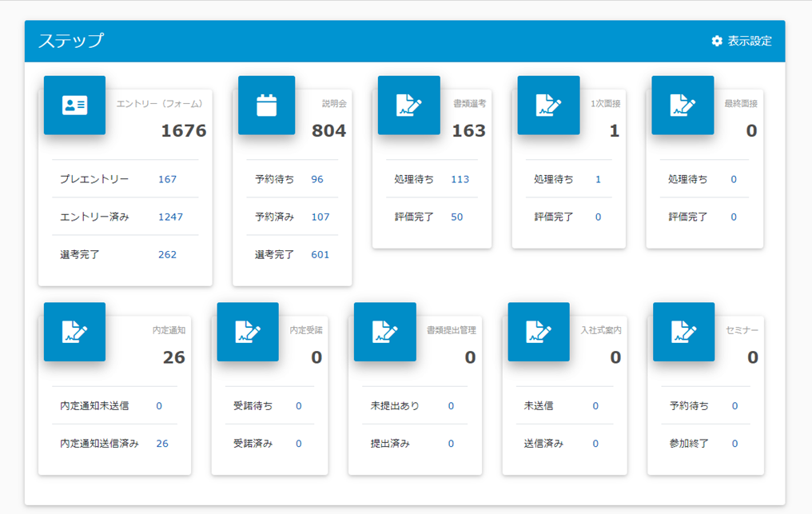
Task: Select the エントリー（フォーム） card icon
Action: pos(74,106)
